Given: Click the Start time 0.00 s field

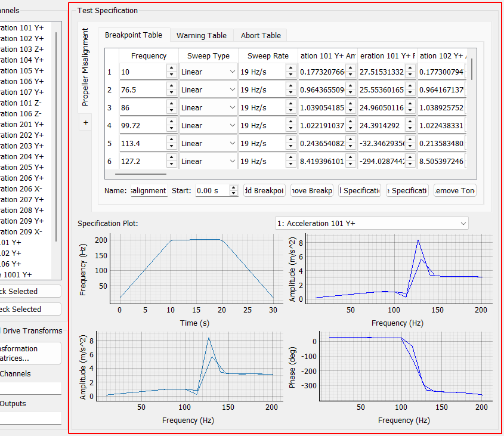Looking at the screenshot, I should click(x=212, y=190).
